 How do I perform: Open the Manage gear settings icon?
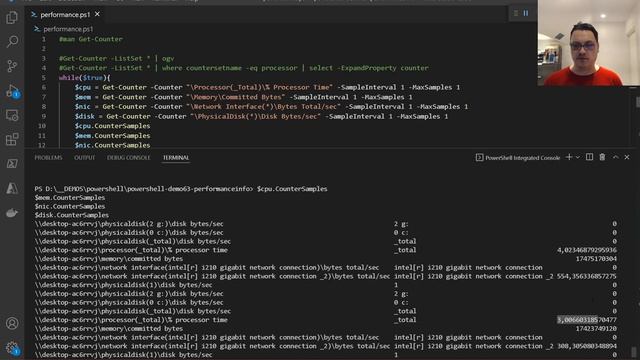pos(12,348)
